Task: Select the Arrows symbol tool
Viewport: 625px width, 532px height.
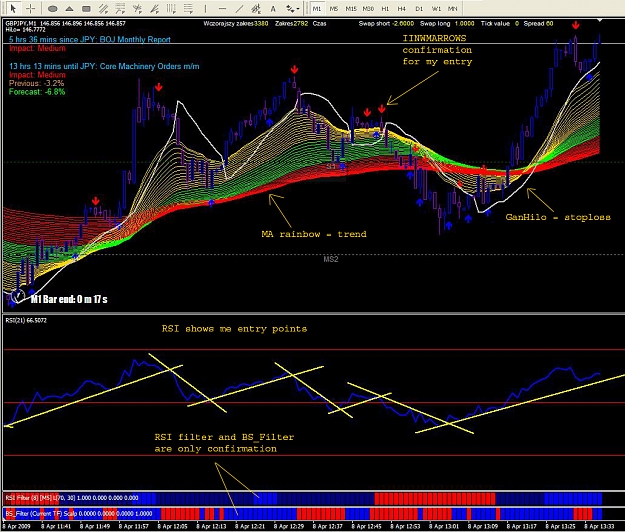Action: point(290,8)
